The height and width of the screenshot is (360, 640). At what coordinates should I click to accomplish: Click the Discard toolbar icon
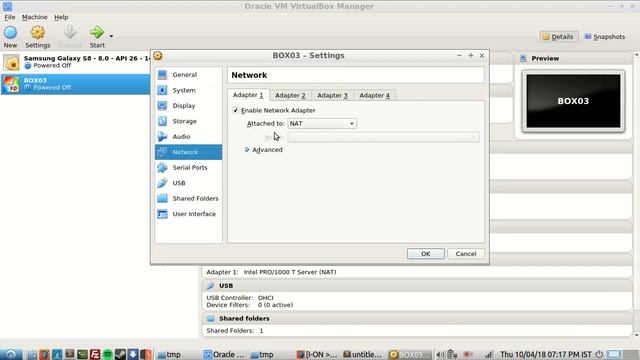pyautogui.click(x=70, y=32)
